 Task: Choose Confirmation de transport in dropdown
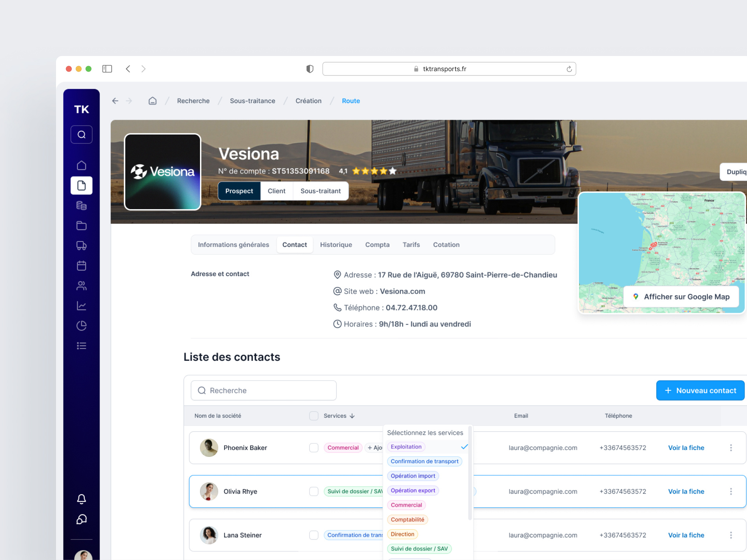[424, 461]
